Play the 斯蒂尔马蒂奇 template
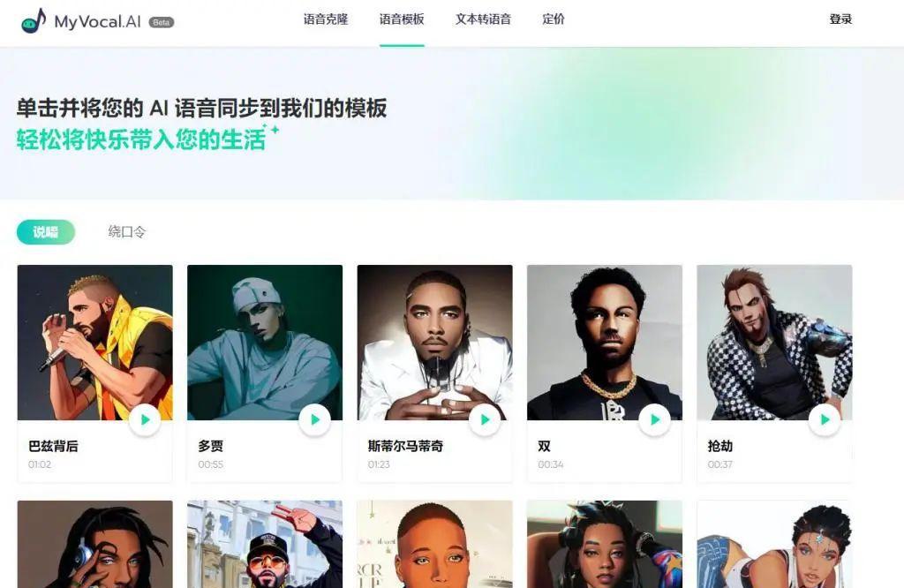Screen dimensions: 904x588 pyautogui.click(x=485, y=420)
